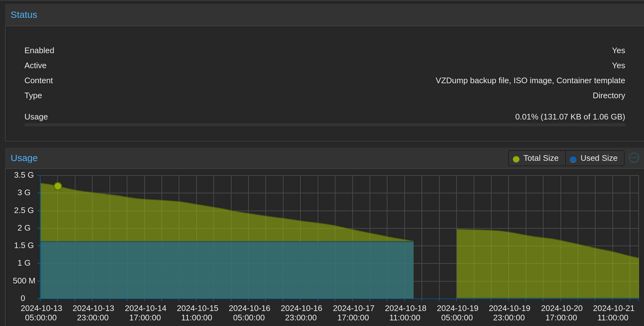The image size is (644, 326).
Task: Click the 2024-10-13 23:00:00 axis label
Action: point(93,313)
